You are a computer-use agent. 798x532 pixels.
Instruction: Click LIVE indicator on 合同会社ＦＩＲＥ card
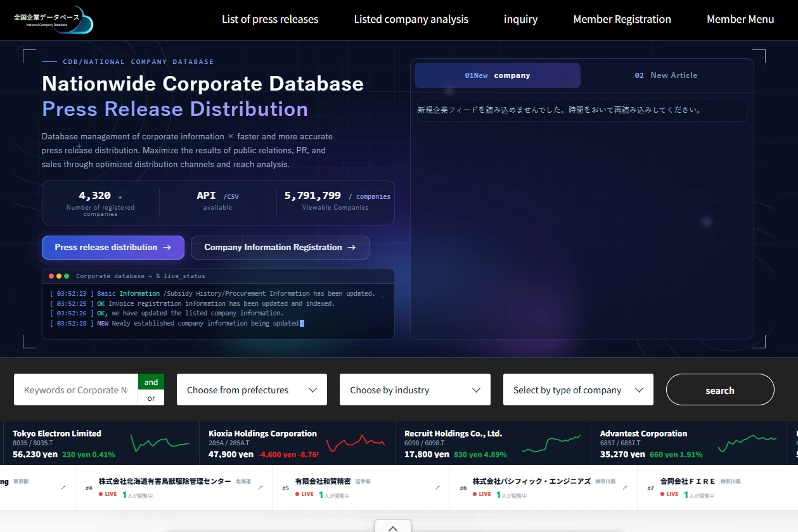point(669,494)
